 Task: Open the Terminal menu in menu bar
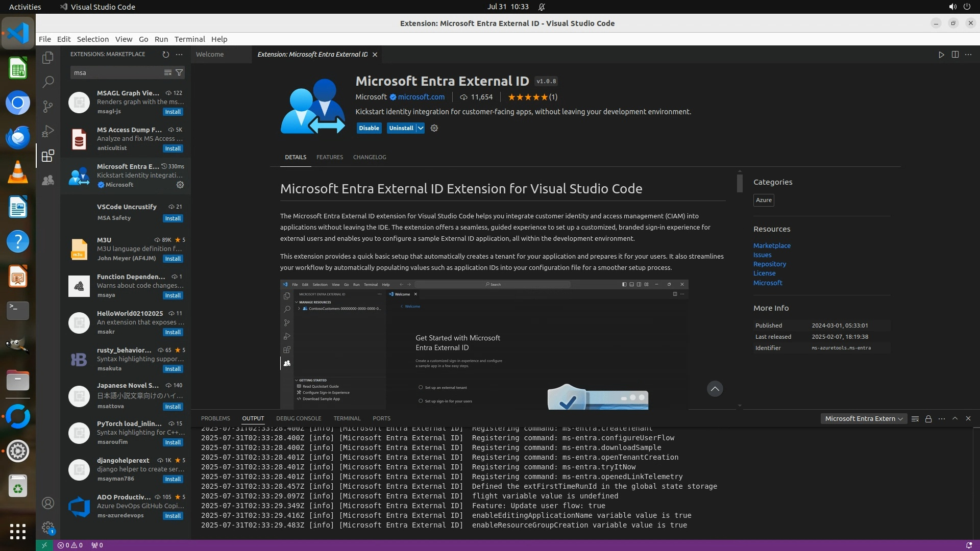[189, 39]
